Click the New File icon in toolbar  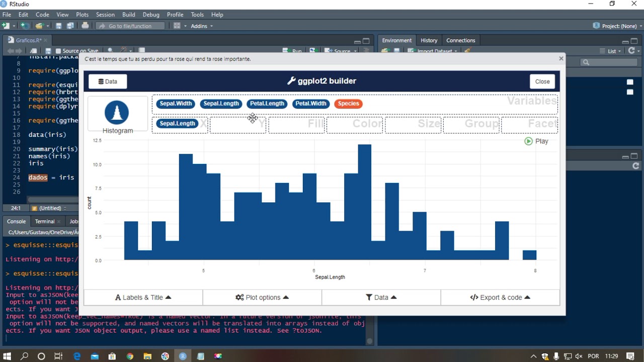click(6, 26)
